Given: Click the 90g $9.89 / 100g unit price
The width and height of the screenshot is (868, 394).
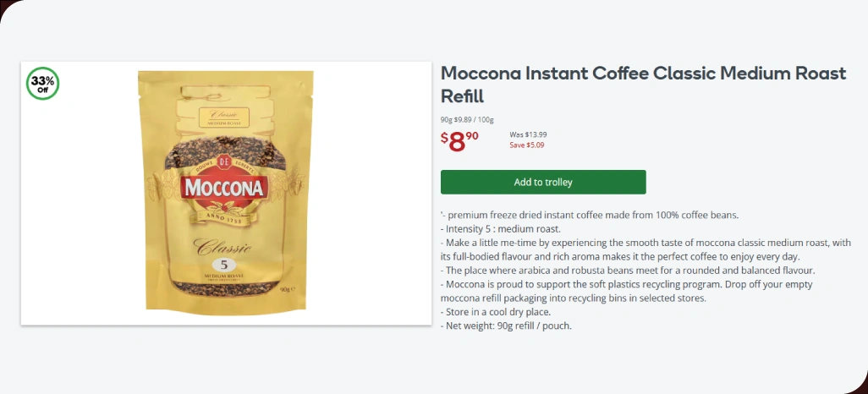Looking at the screenshot, I should pyautogui.click(x=467, y=119).
